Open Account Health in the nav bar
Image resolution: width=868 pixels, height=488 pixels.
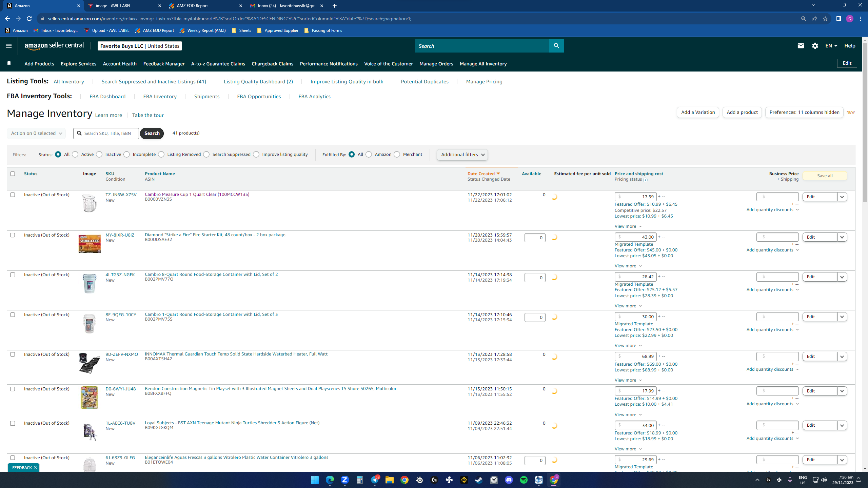tap(120, 64)
